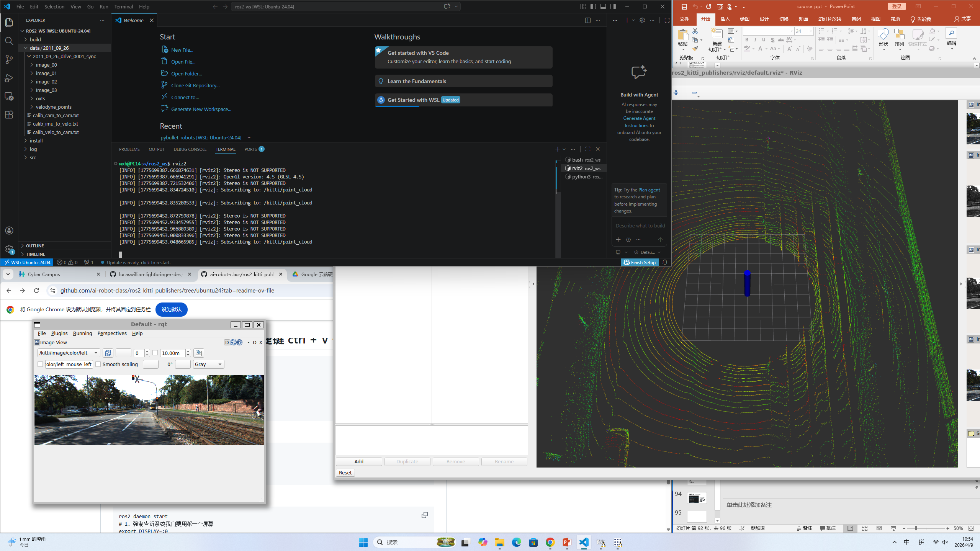Open VS Code Search view in activity bar

click(9, 41)
